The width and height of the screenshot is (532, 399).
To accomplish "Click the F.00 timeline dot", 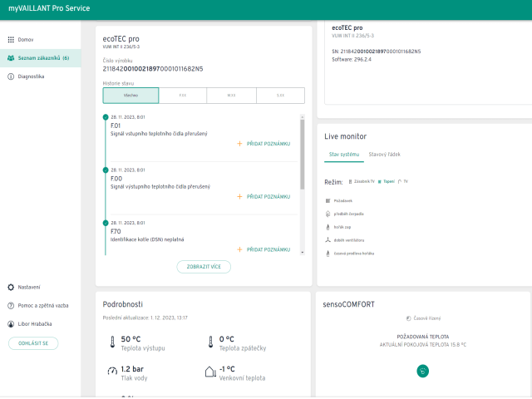I will 106,170.
